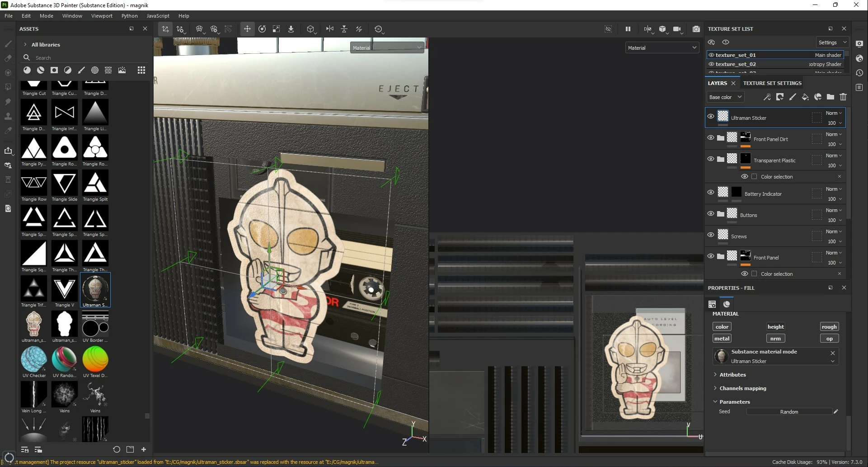Open the Edit menu
Screen dimensions: 868x467
[26, 16]
